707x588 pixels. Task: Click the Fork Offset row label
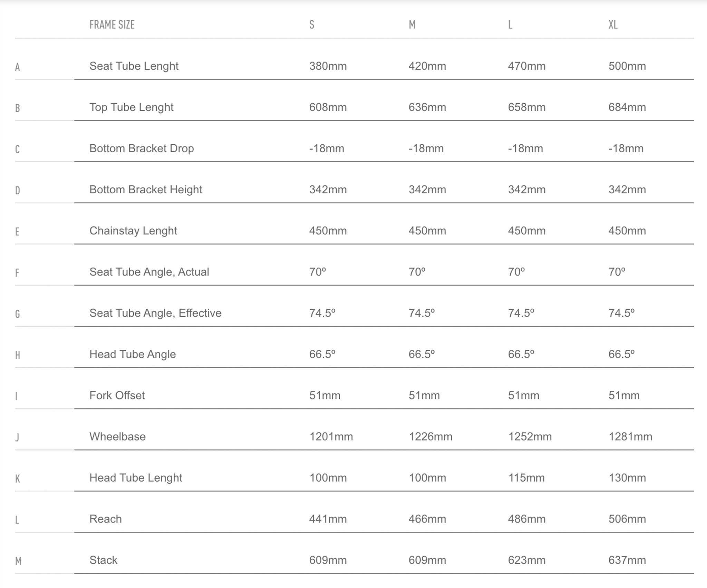click(x=117, y=395)
